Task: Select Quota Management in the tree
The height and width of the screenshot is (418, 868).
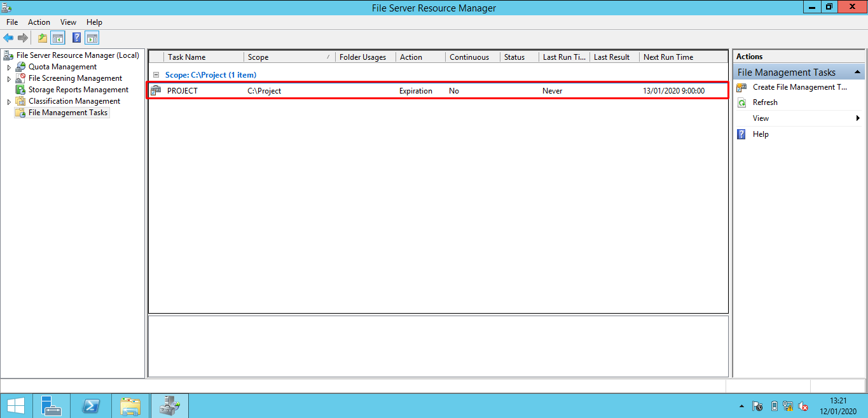Action: pos(62,67)
